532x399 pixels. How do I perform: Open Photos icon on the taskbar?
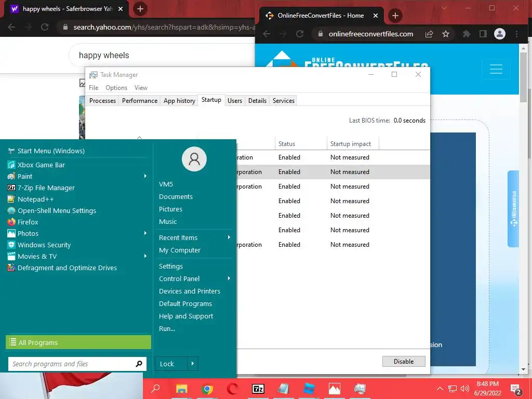334,389
